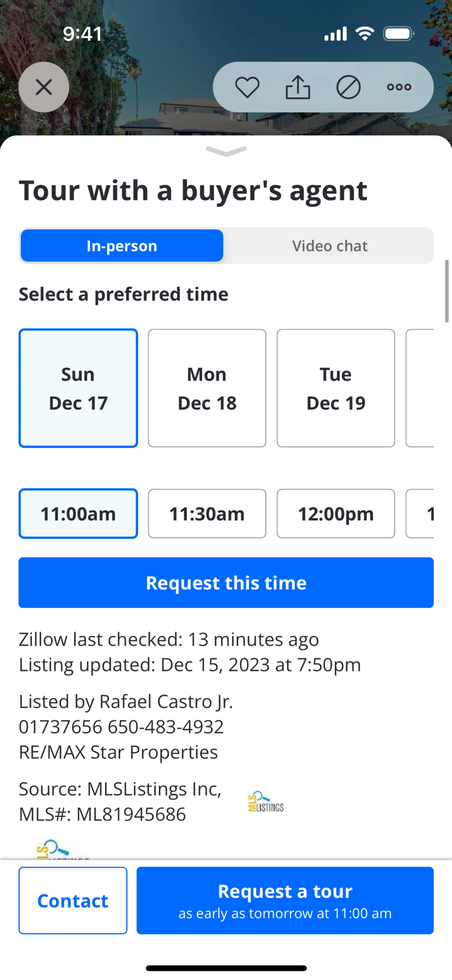Tap the partially visible fourth date card
The width and height of the screenshot is (452, 980).
click(x=420, y=388)
